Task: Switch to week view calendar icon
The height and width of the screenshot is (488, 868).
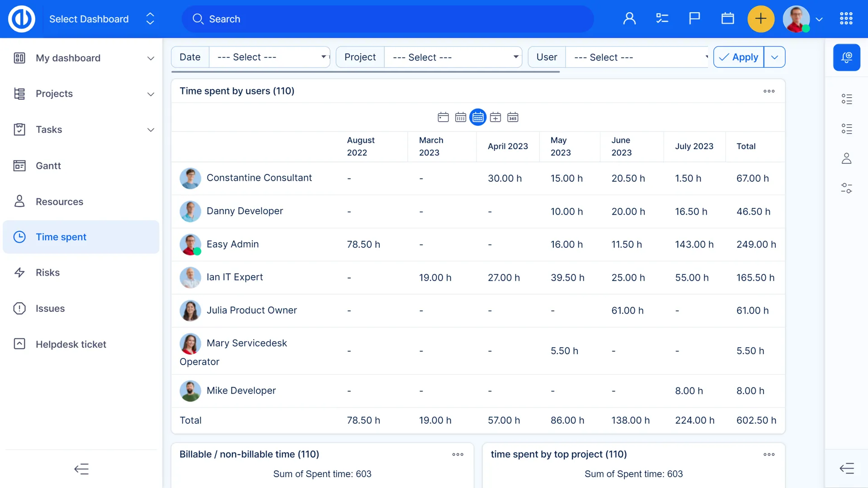Action: coord(460,117)
